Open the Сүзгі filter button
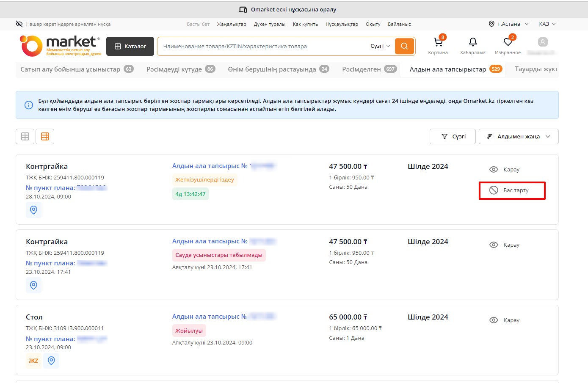This screenshot has height=383, width=588. point(453,136)
